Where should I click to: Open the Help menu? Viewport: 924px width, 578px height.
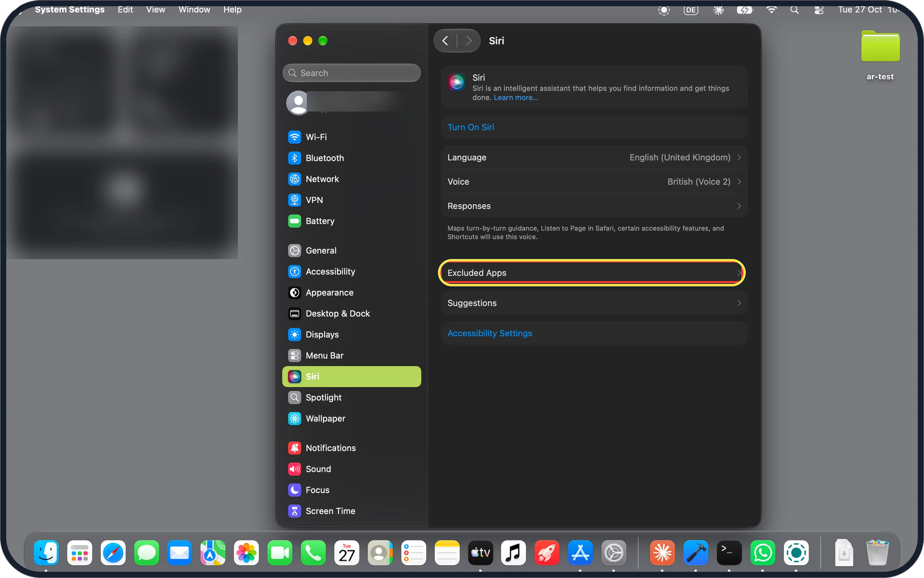[232, 10]
